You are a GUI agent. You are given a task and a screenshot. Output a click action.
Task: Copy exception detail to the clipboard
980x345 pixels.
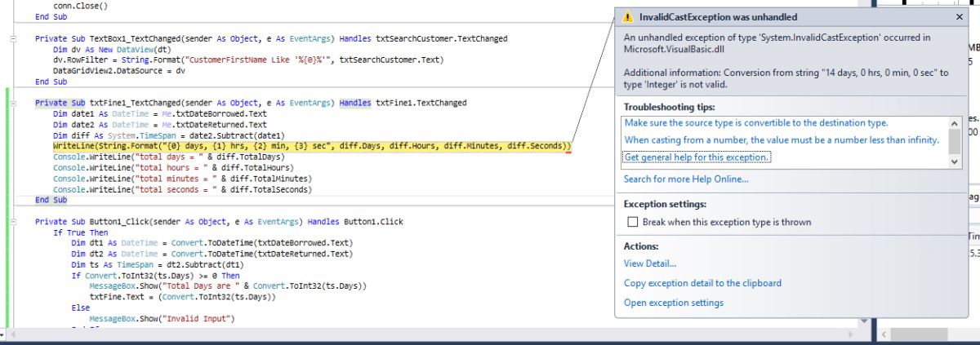(x=702, y=283)
